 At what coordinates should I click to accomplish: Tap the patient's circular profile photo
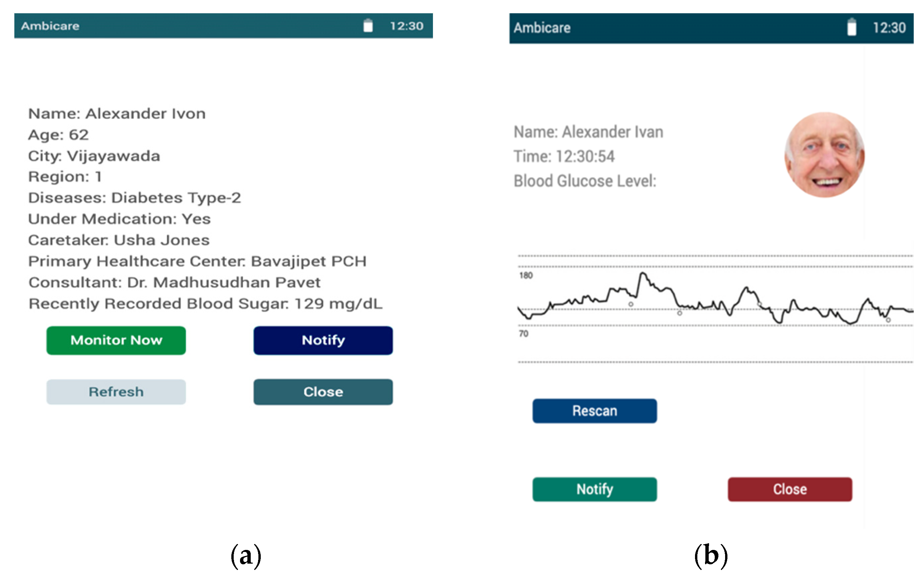coord(825,155)
